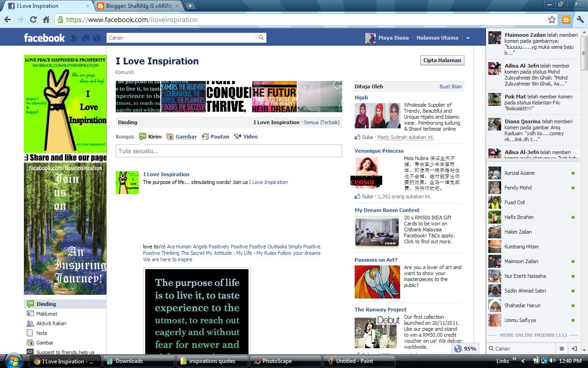Switch to I Love Inspiration browser tab
This screenshot has height=368, width=588.
coord(49,6)
